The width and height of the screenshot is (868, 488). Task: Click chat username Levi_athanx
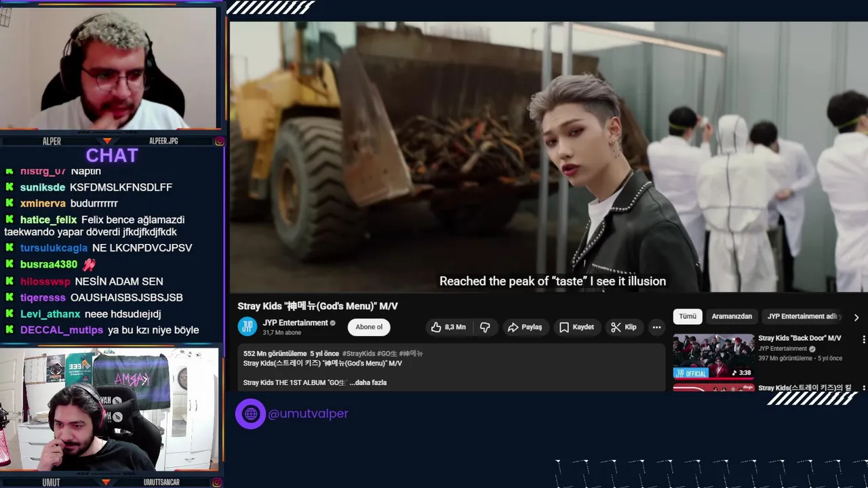pos(50,314)
